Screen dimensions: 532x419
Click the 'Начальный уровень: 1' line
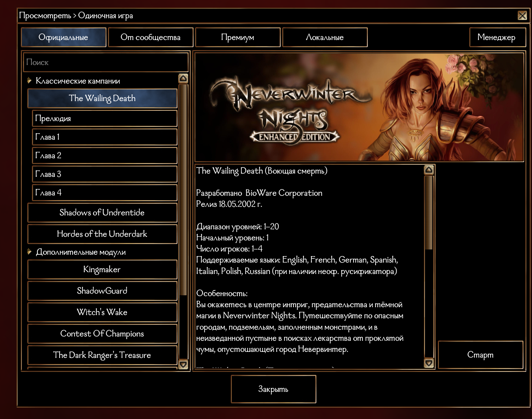[x=232, y=238]
